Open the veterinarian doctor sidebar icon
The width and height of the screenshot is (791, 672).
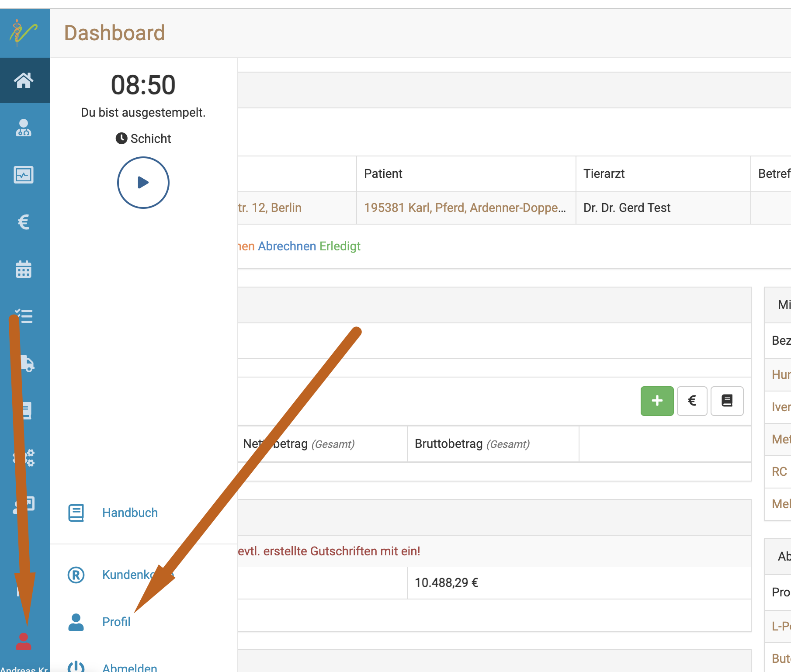tap(24, 128)
